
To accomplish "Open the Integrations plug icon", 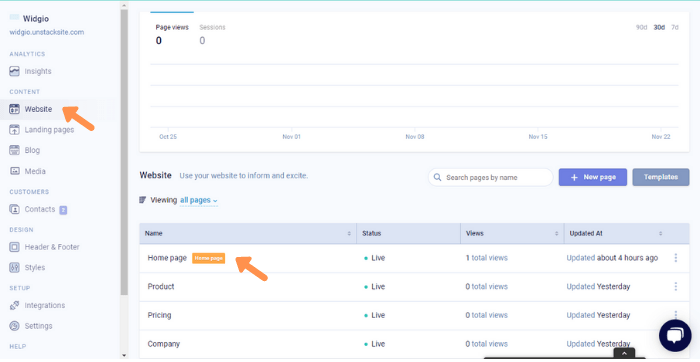I will (x=14, y=305).
